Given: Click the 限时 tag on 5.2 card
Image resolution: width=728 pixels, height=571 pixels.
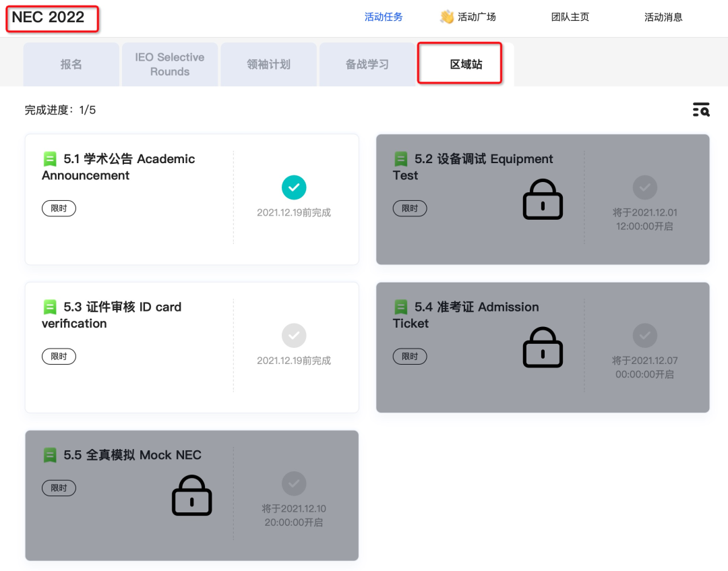Looking at the screenshot, I should click(410, 208).
